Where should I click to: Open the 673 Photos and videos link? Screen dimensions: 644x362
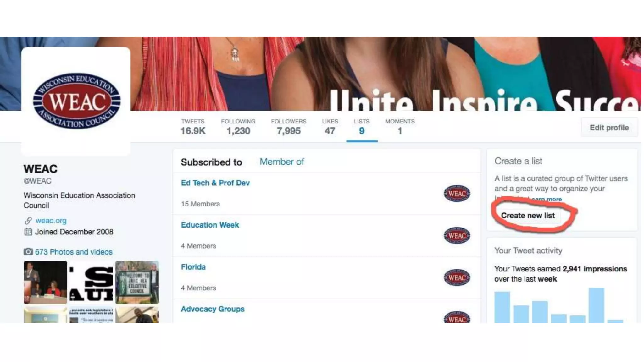74,252
